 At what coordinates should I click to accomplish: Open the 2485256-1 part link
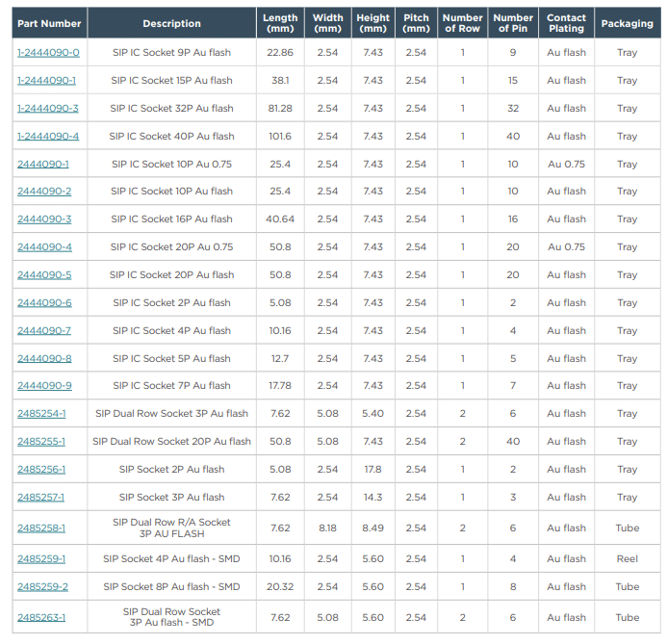tap(41, 470)
